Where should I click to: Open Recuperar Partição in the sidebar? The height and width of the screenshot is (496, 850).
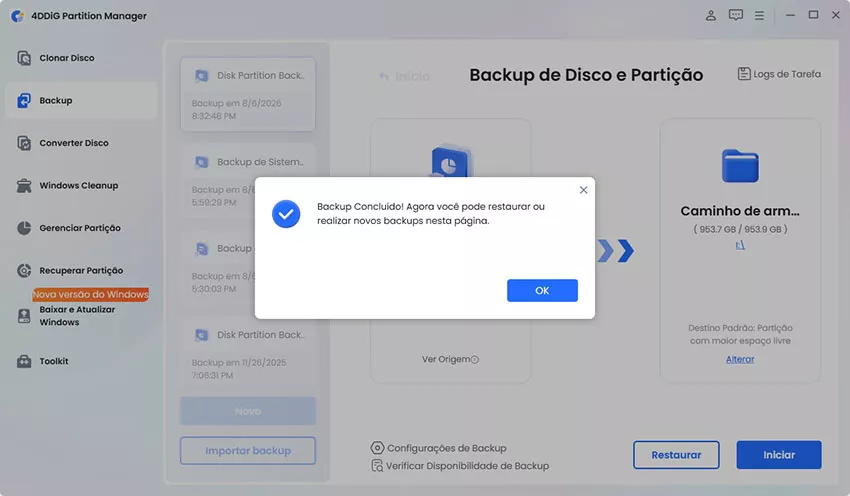(81, 270)
